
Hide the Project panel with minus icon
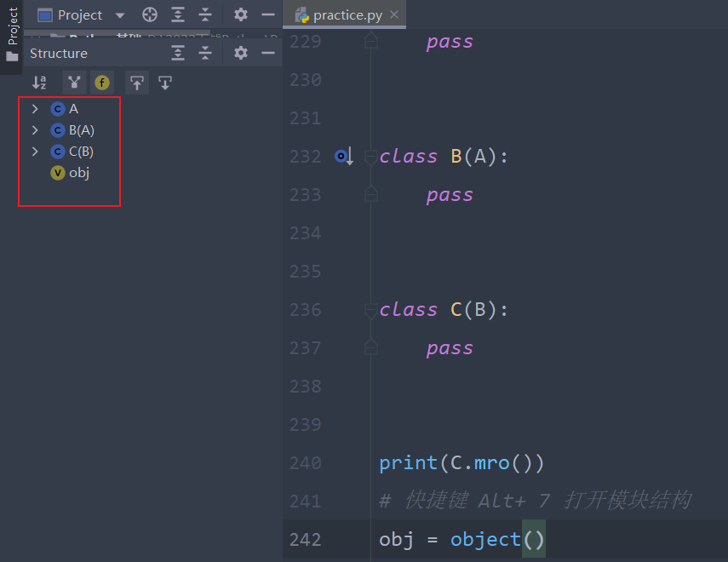click(x=268, y=14)
